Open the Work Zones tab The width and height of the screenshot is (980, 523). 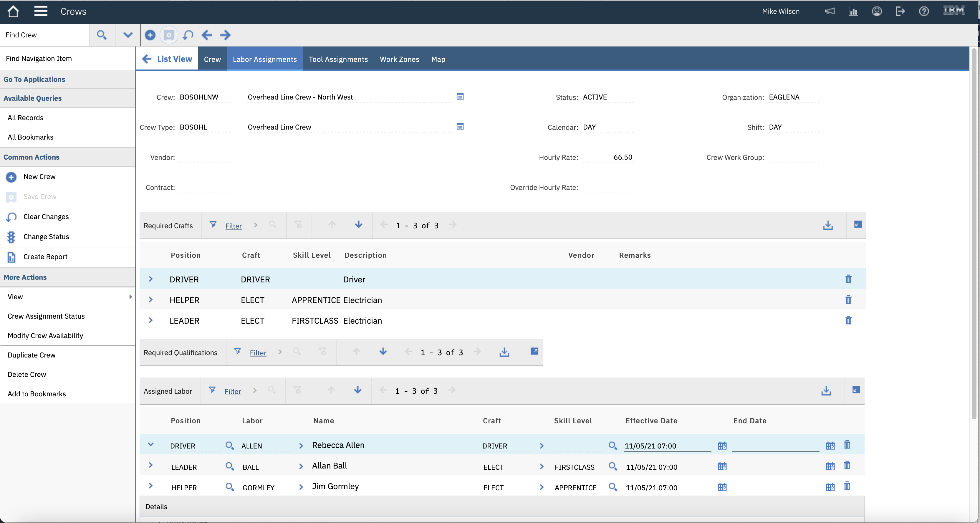pos(399,59)
